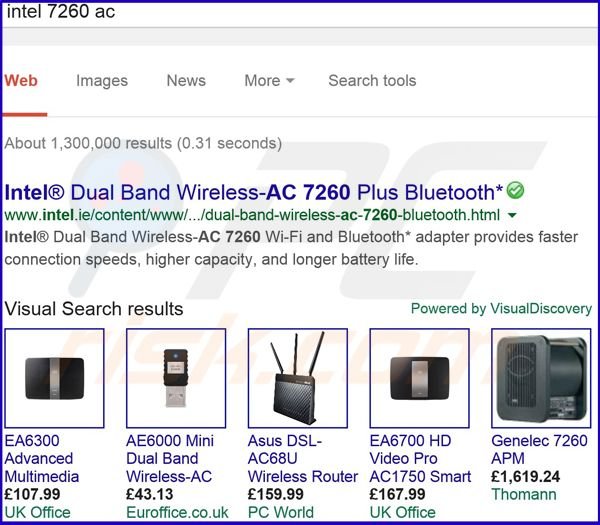
Task: Click the search box containing intel 7260 ac
Action: coord(300,14)
